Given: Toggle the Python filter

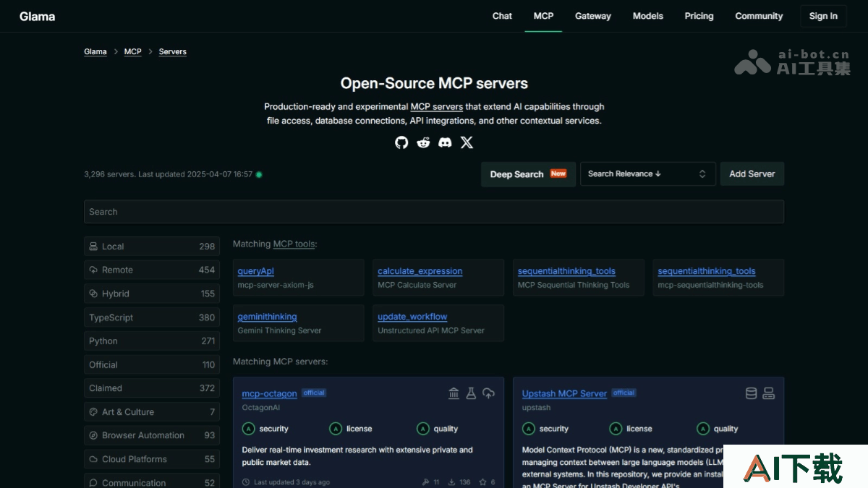Looking at the screenshot, I should 152,341.
